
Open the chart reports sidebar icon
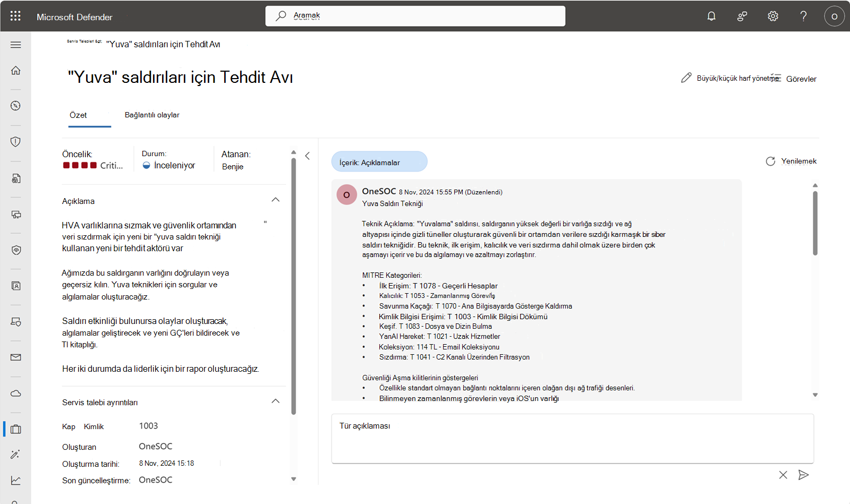tap(16, 480)
